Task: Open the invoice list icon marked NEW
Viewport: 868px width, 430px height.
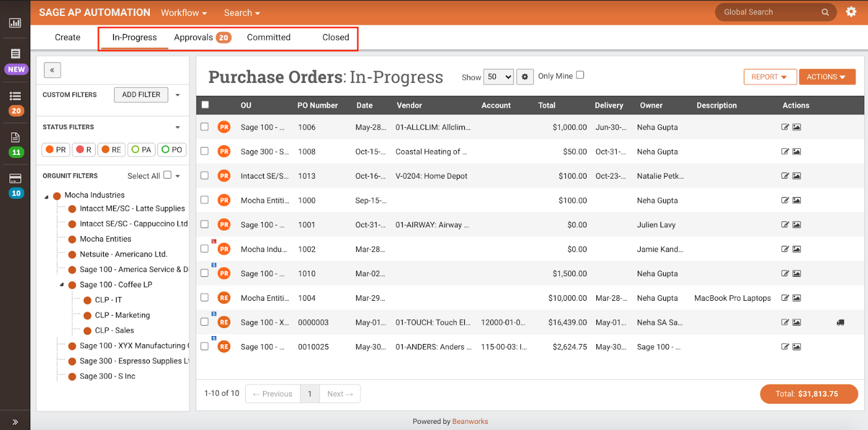Action: (15, 54)
